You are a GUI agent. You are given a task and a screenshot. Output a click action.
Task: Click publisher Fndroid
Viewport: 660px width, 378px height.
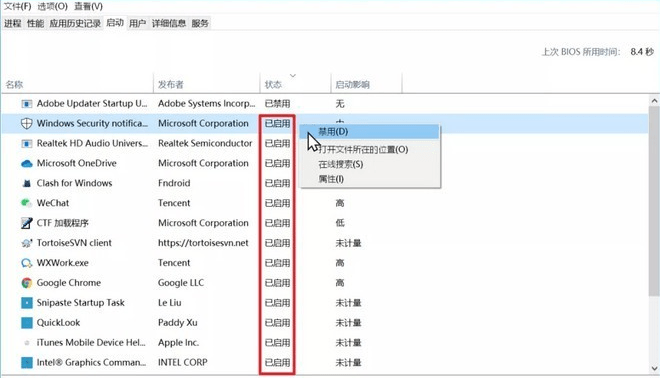174,183
